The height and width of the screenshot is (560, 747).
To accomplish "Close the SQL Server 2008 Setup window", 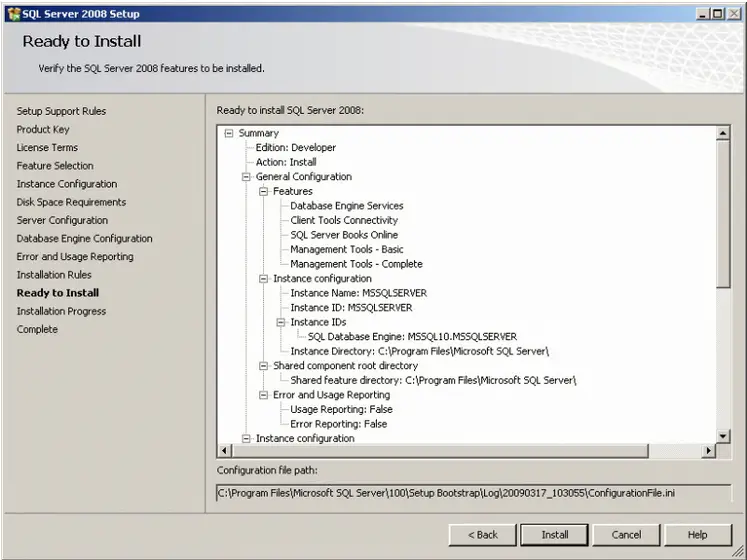I will tap(734, 14).
